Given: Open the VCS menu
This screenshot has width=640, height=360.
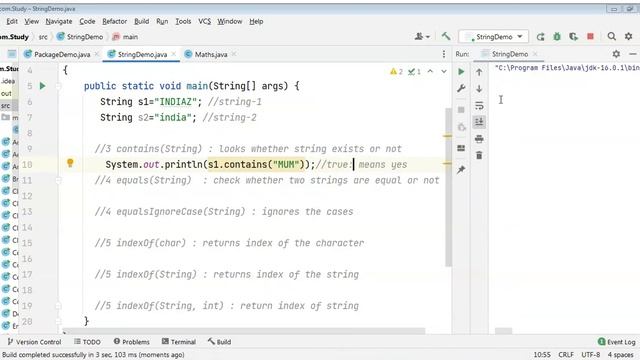Looking at the screenshot, I should [204, 21].
